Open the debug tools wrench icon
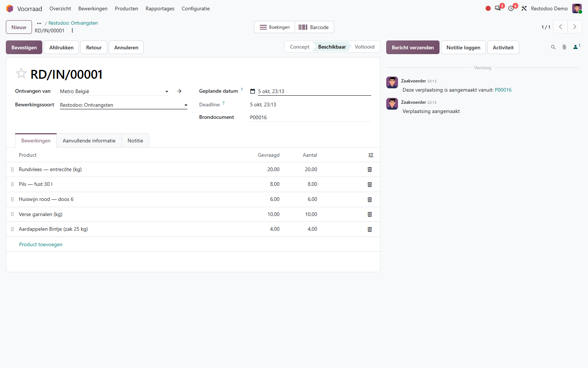This screenshot has height=368, width=588. (x=524, y=8)
